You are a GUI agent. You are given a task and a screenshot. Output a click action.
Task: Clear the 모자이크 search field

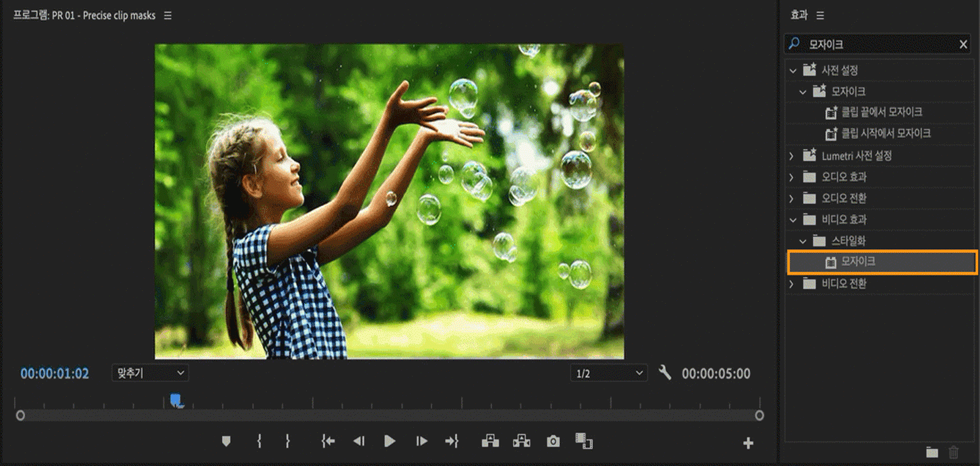pyautogui.click(x=963, y=44)
